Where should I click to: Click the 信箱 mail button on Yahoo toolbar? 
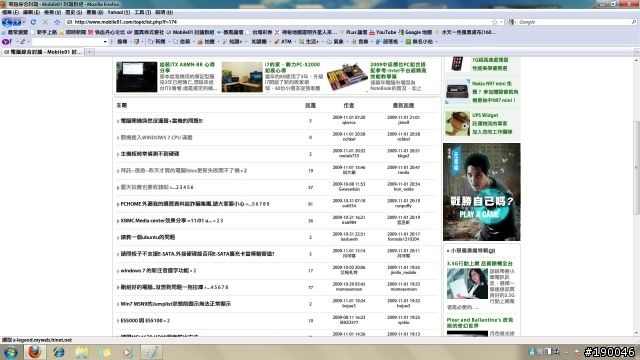click(182, 42)
